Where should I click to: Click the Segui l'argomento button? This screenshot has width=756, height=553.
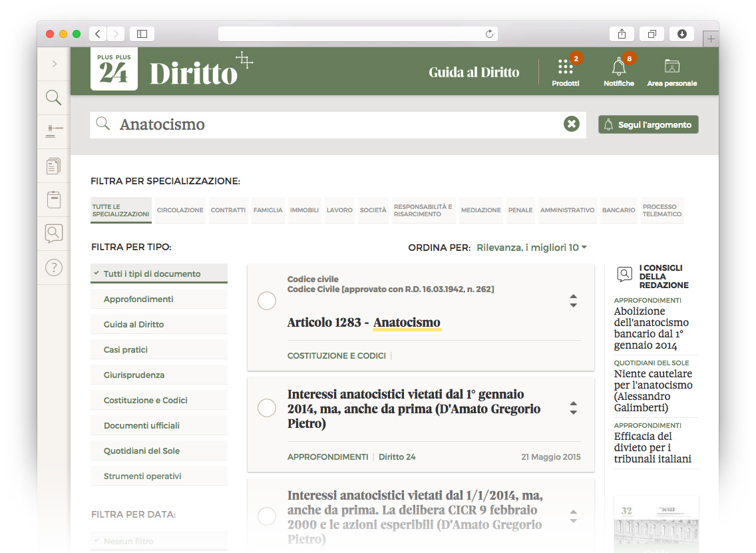[648, 124]
